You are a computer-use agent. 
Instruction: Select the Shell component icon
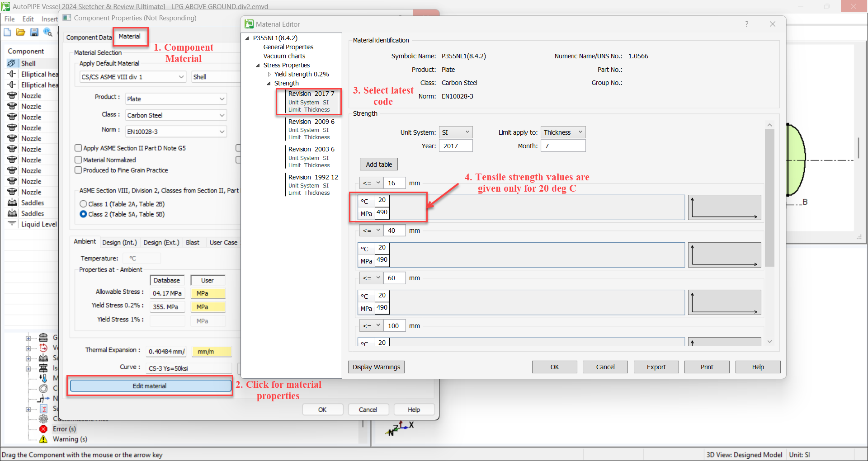[12, 63]
